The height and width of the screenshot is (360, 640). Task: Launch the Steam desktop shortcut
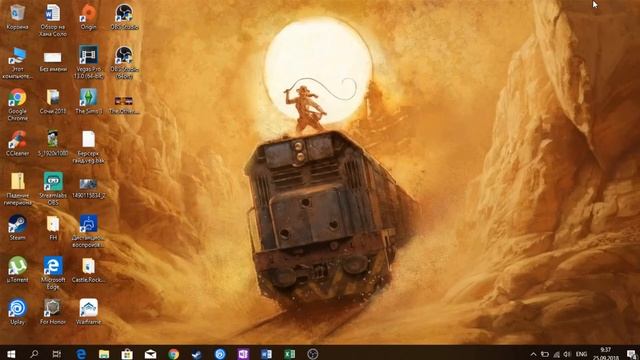point(17,227)
